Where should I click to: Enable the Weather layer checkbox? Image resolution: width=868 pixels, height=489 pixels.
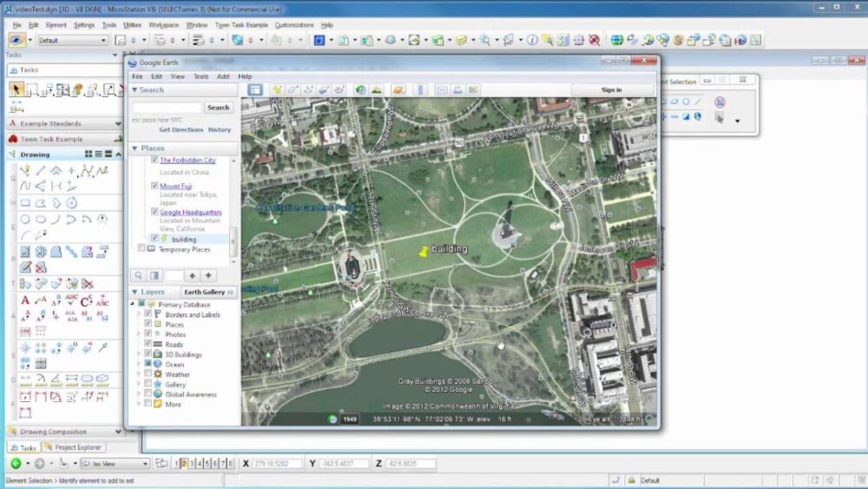148,374
